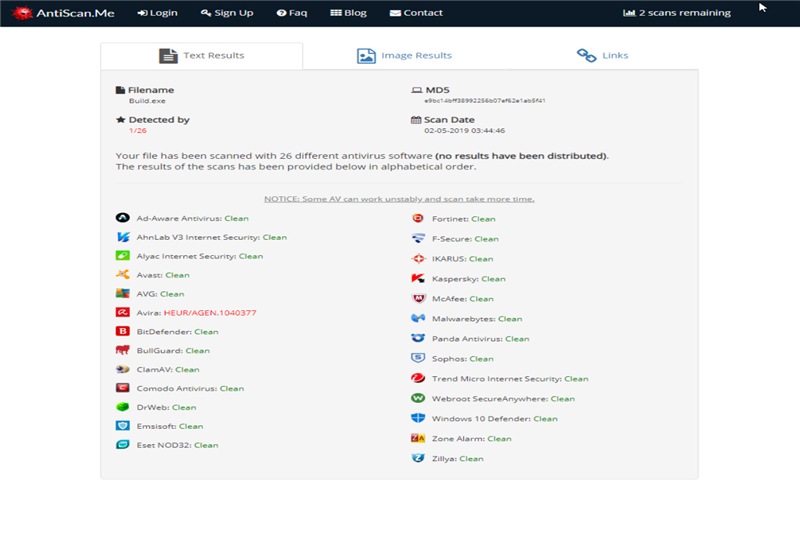Image resolution: width=800 pixels, height=549 pixels.
Task: Click the Malwarebytes: Clean result
Action: coord(477,318)
